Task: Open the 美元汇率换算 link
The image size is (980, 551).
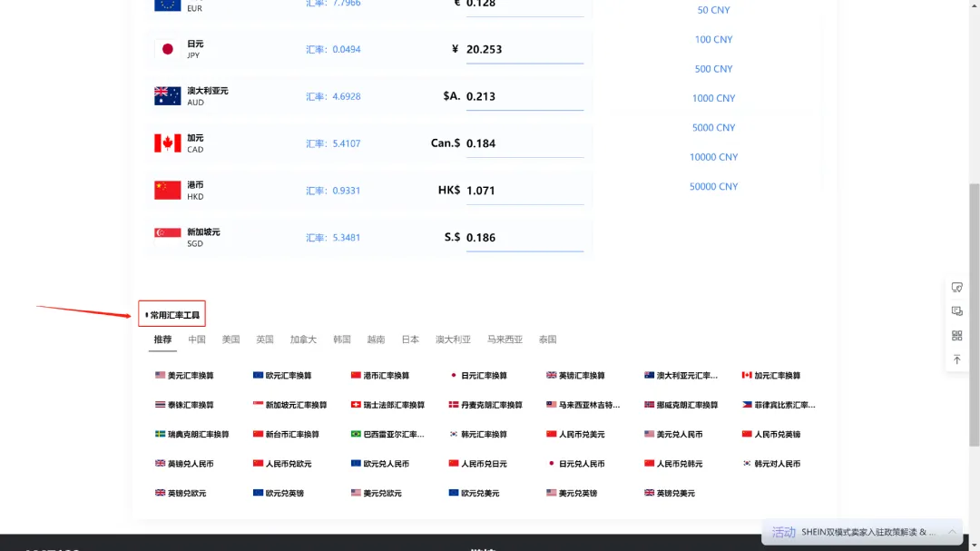Action: pos(184,375)
